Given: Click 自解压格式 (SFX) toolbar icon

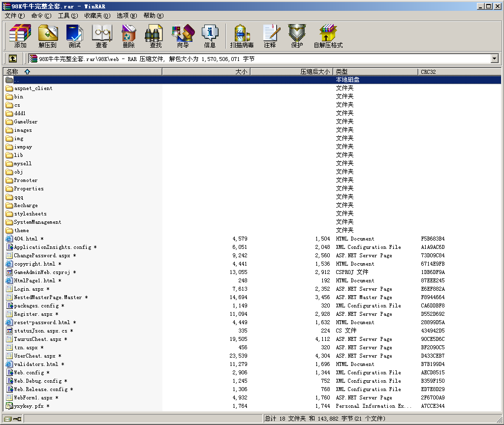Looking at the screenshot, I should [x=328, y=36].
